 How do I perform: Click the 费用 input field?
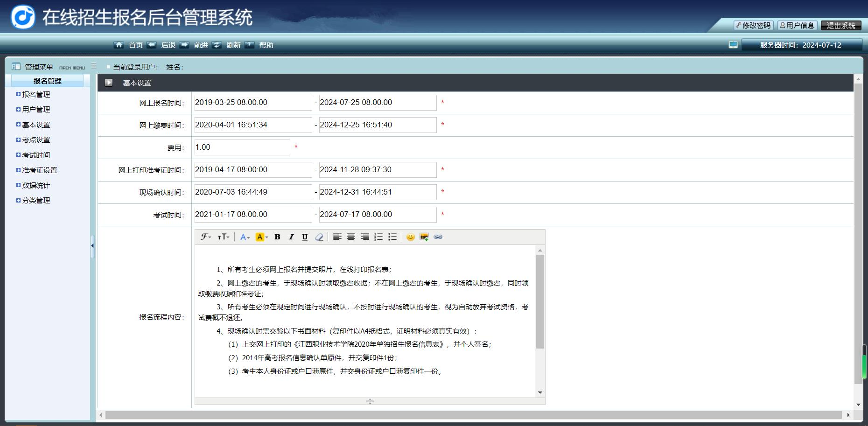[x=242, y=147]
